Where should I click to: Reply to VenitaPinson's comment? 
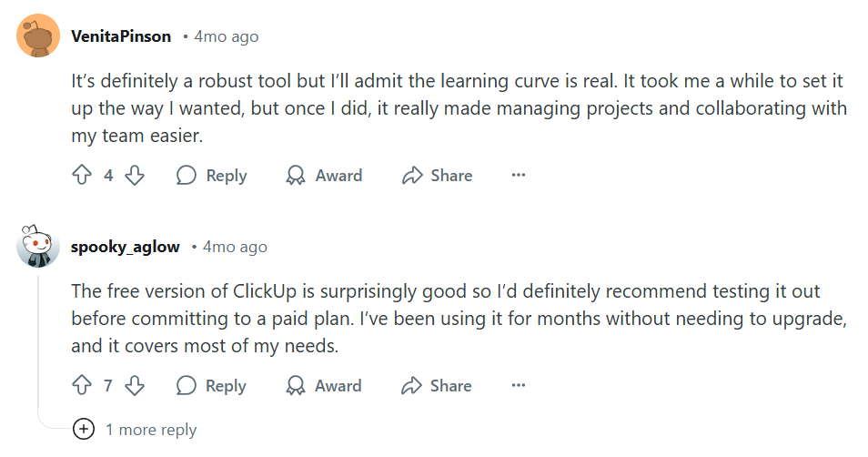tap(212, 176)
